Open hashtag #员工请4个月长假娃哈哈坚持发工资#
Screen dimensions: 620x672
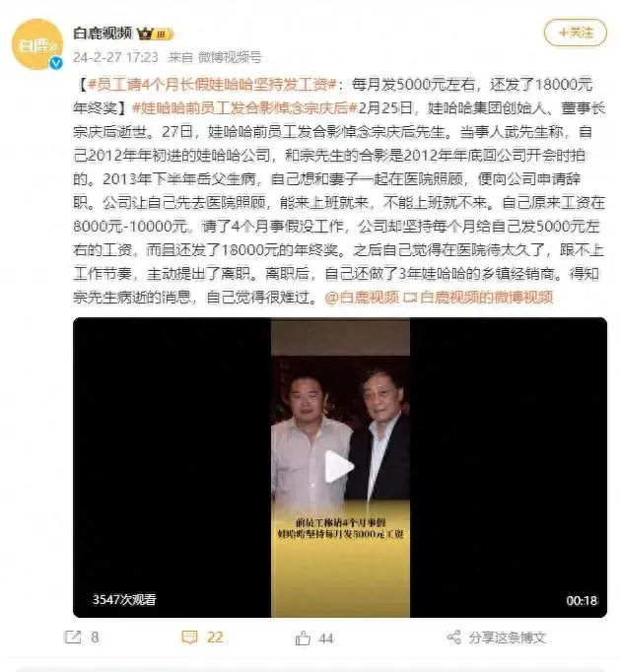pos(212,85)
